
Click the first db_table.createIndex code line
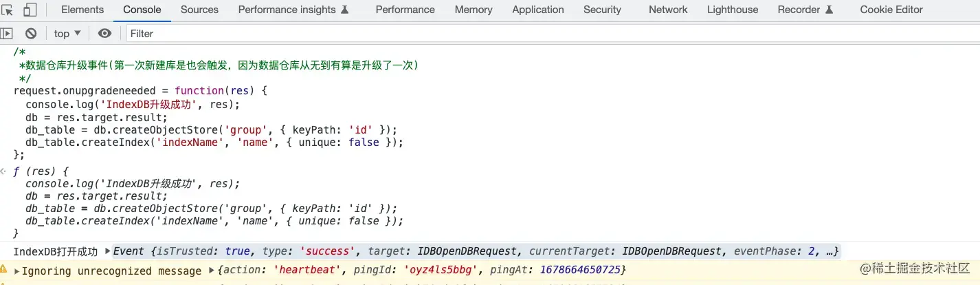[x=214, y=142]
